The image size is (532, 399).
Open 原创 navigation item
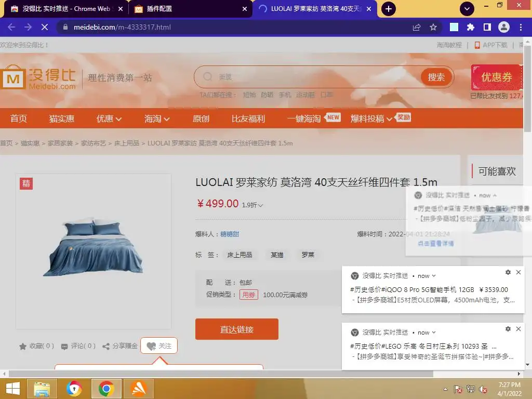tap(201, 118)
